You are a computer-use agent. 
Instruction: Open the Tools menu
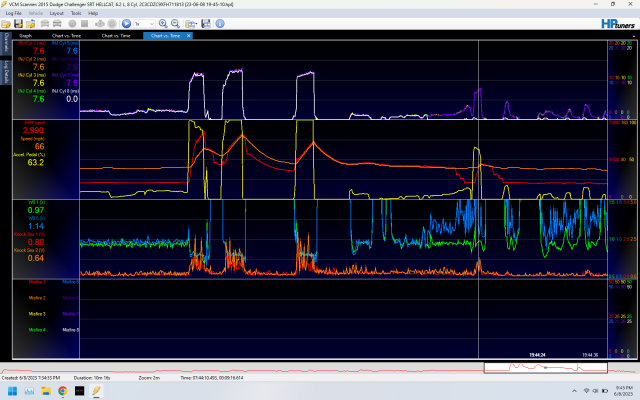77,14
